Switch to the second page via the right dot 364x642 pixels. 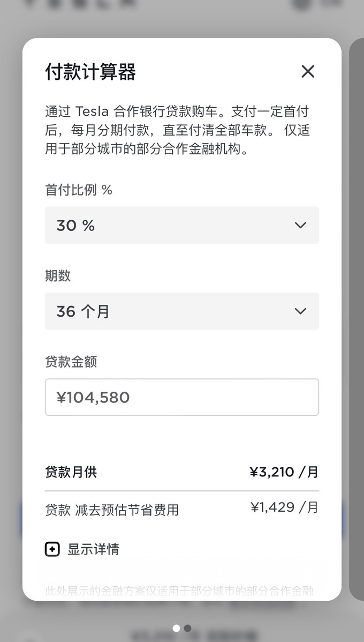click(187, 628)
